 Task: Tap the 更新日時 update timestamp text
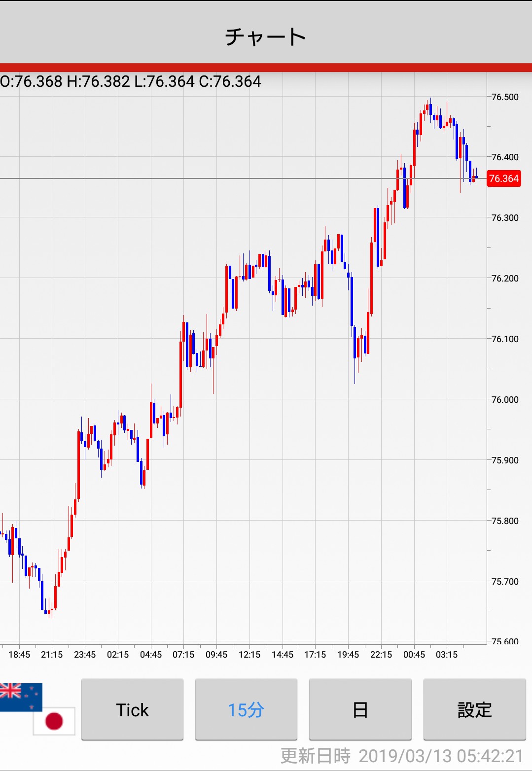point(402,756)
